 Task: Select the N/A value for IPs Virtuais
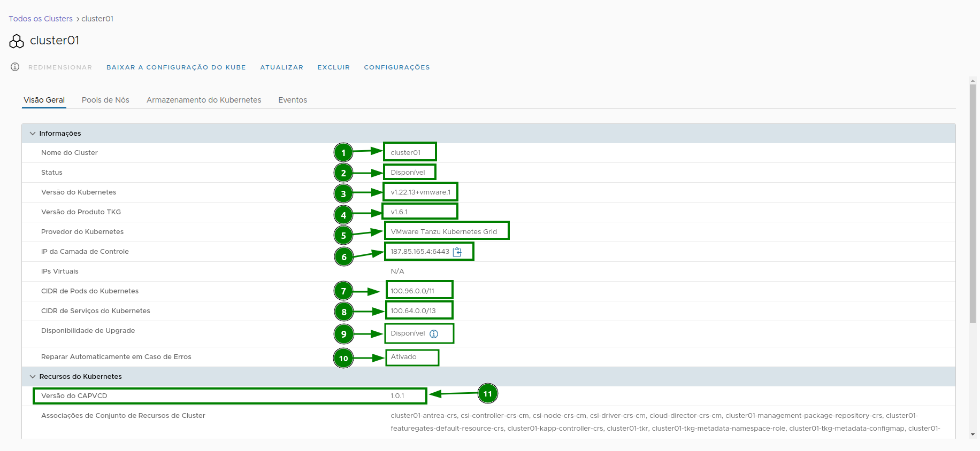tap(397, 271)
